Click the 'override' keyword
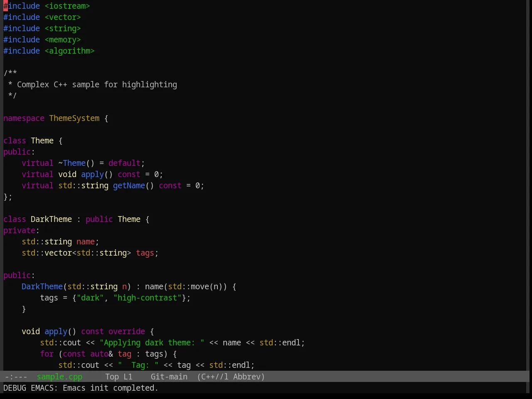This screenshot has width=532, height=399. point(127,331)
